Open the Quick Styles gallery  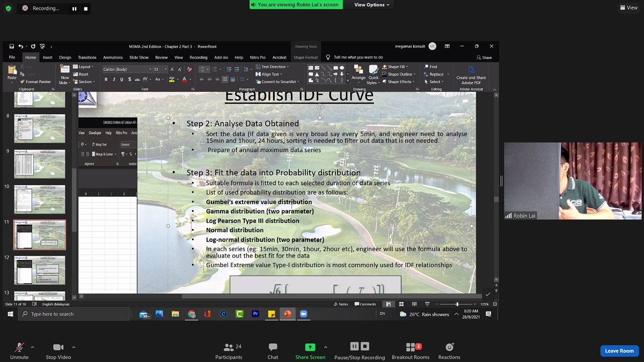[373, 74]
